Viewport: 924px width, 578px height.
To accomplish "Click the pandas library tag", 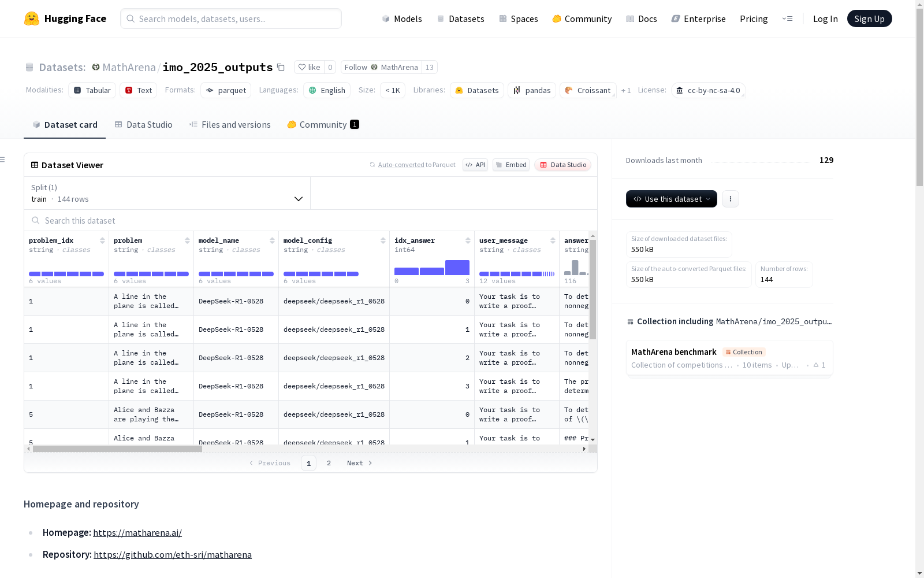I will (532, 90).
